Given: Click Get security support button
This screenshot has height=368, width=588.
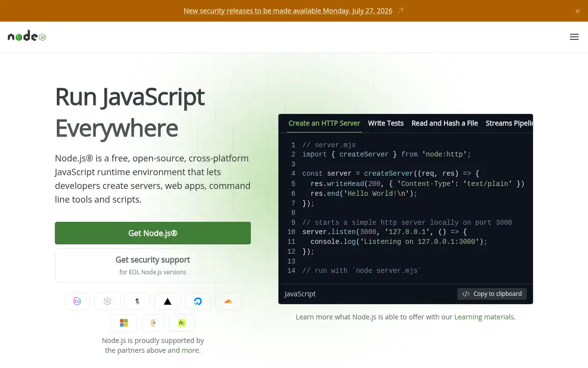Looking at the screenshot, I should 153,265.
